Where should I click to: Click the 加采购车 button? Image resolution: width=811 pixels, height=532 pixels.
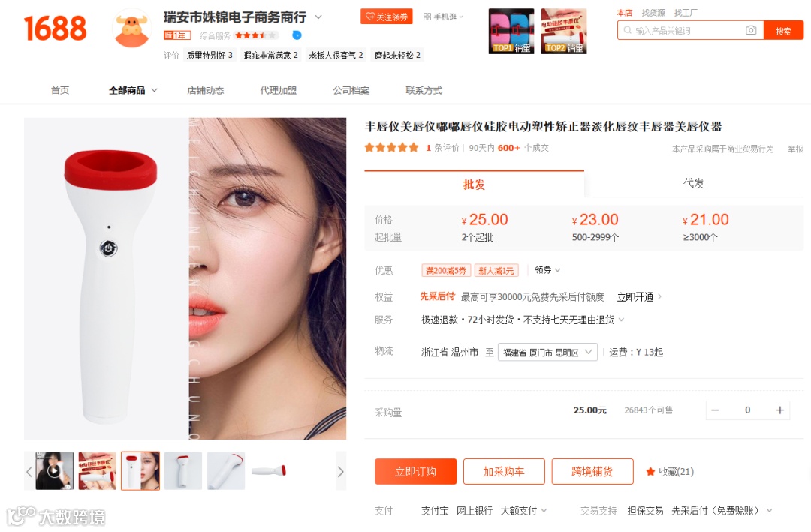click(504, 471)
